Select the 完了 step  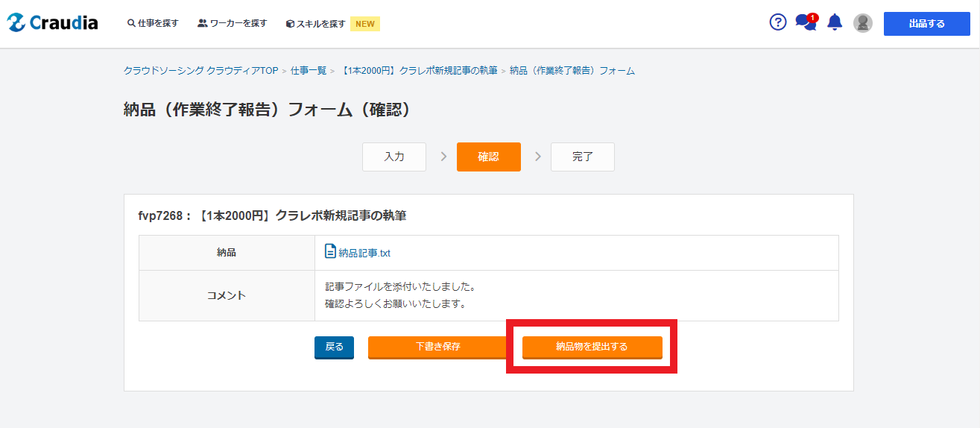[x=583, y=157]
